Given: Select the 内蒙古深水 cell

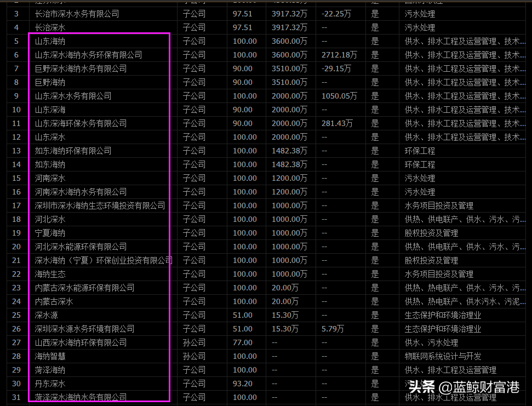Looking at the screenshot, I should click(x=54, y=301).
